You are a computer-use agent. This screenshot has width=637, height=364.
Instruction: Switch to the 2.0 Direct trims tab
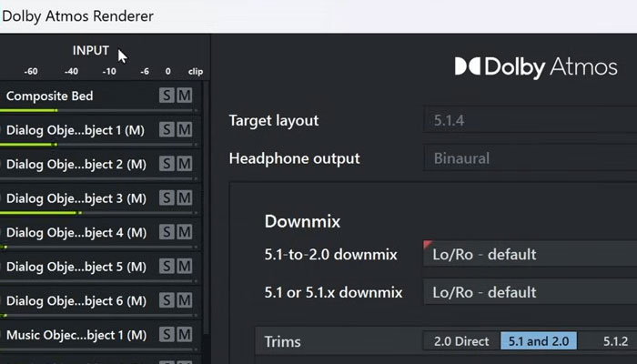(x=461, y=341)
